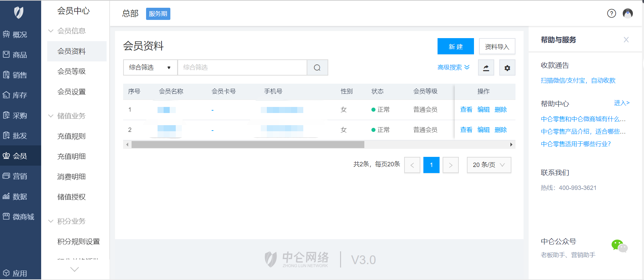Click the export share icon button
The height and width of the screenshot is (280, 644).
(486, 68)
